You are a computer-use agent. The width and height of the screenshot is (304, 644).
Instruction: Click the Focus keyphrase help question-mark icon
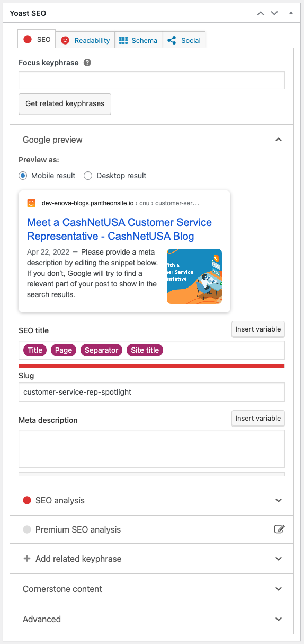(x=87, y=63)
